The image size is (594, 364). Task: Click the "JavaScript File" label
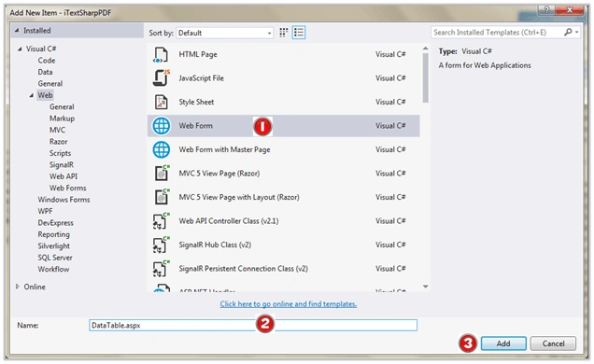click(201, 78)
